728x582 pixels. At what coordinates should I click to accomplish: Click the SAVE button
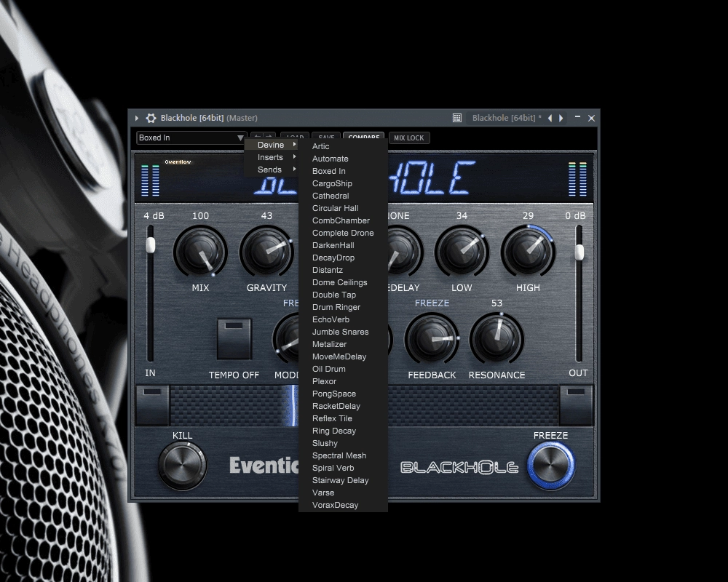326,137
